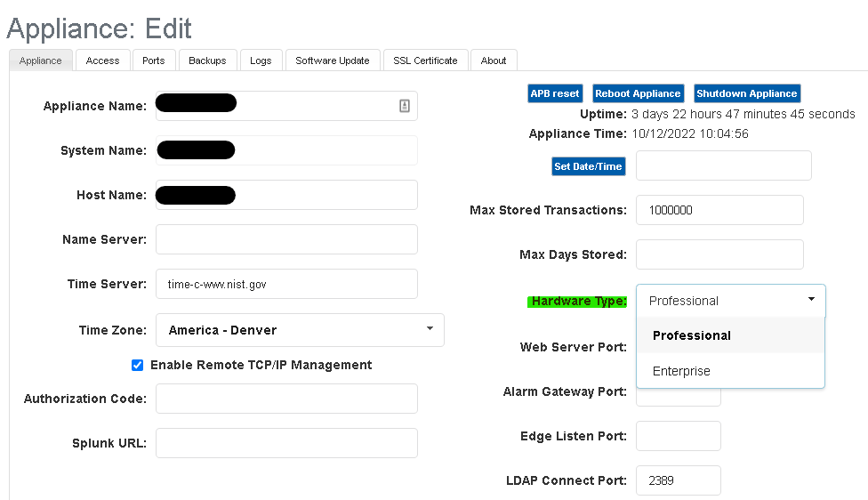Screen dimensions: 868x500
Task: Go to the Backups tab
Action: coord(207,60)
